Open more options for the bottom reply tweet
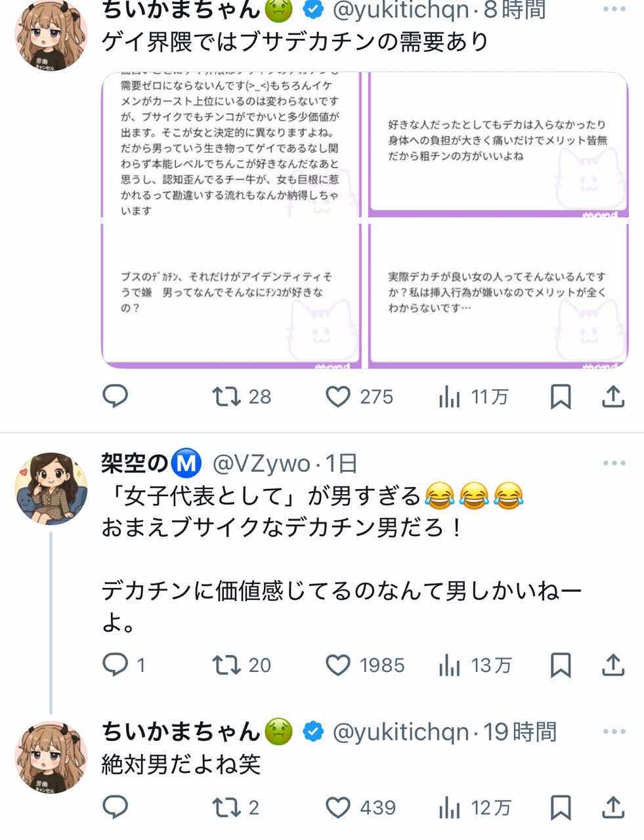This screenshot has height=840, width=644. (x=614, y=732)
